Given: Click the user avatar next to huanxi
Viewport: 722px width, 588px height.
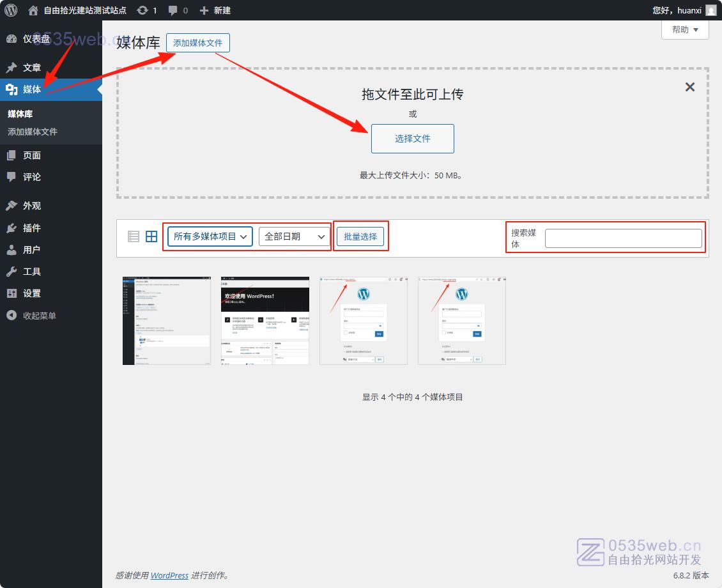Looking at the screenshot, I should (710, 10).
